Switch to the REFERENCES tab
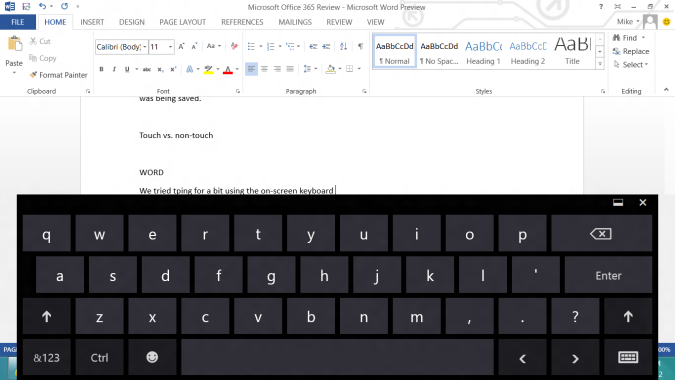This screenshot has width=675, height=380. 242,22
